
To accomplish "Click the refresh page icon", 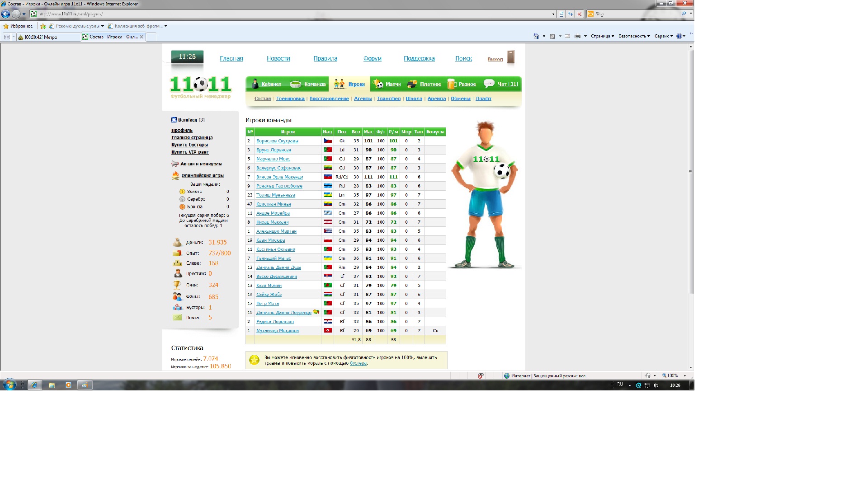I will click(x=571, y=14).
